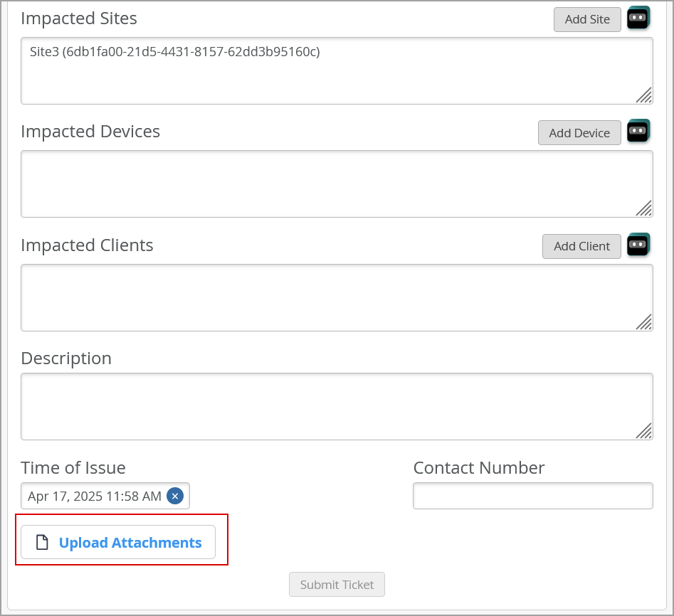Clear the Time of Issue date value
Image resolution: width=674 pixels, height=616 pixels.
175,496
